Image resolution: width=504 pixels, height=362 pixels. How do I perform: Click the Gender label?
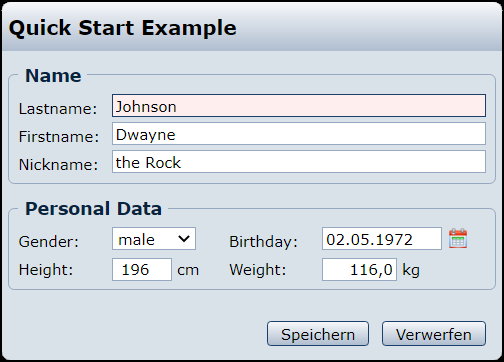pos(49,242)
